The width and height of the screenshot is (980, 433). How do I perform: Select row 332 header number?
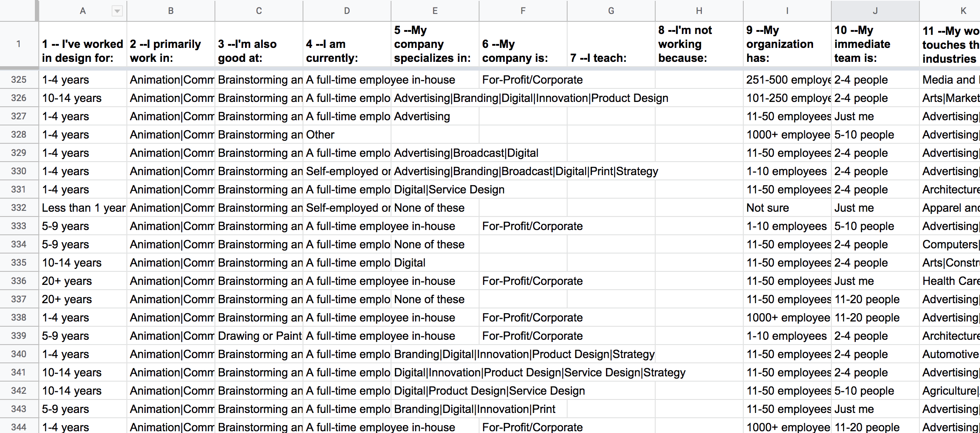click(19, 208)
